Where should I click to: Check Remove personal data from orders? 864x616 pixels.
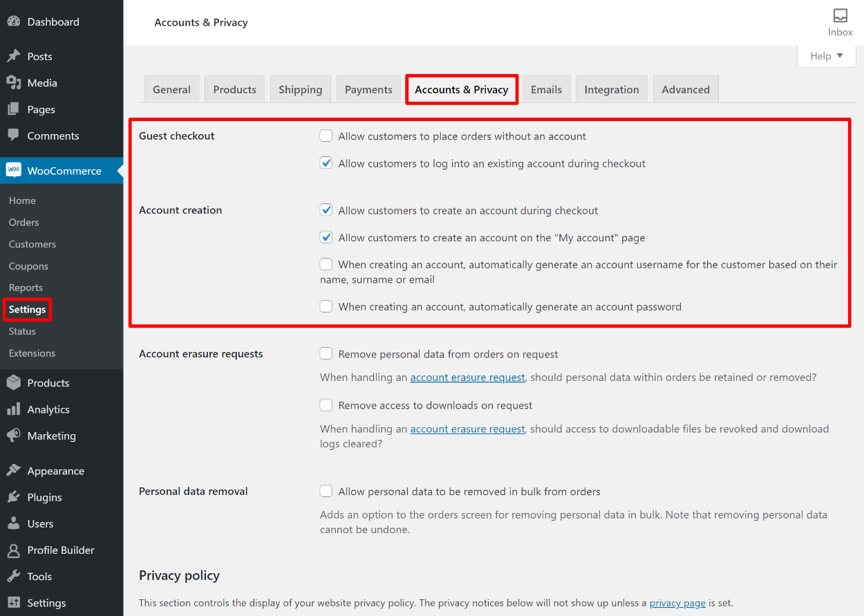click(x=326, y=354)
